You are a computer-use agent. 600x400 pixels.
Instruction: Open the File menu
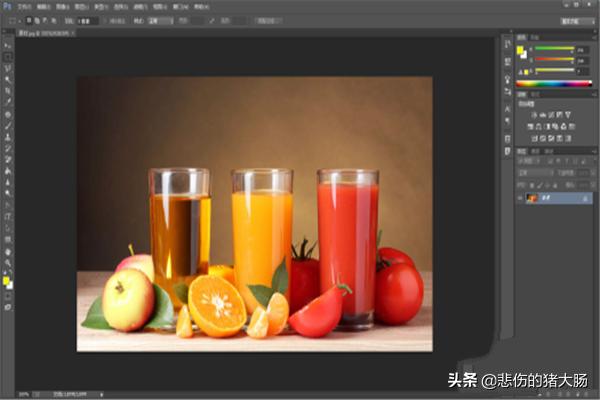pos(24,6)
